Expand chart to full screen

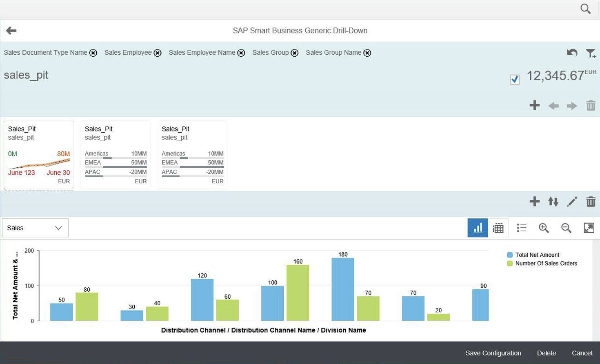click(589, 228)
